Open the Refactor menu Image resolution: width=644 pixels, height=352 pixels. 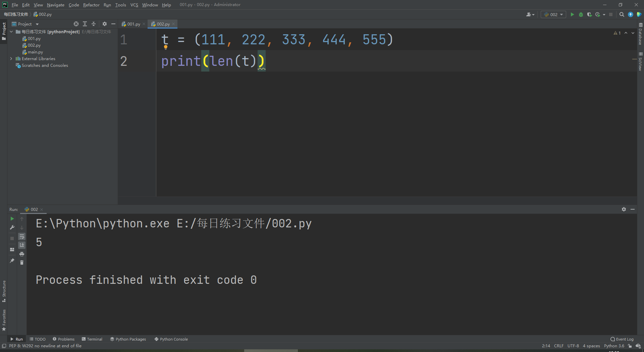(x=91, y=5)
